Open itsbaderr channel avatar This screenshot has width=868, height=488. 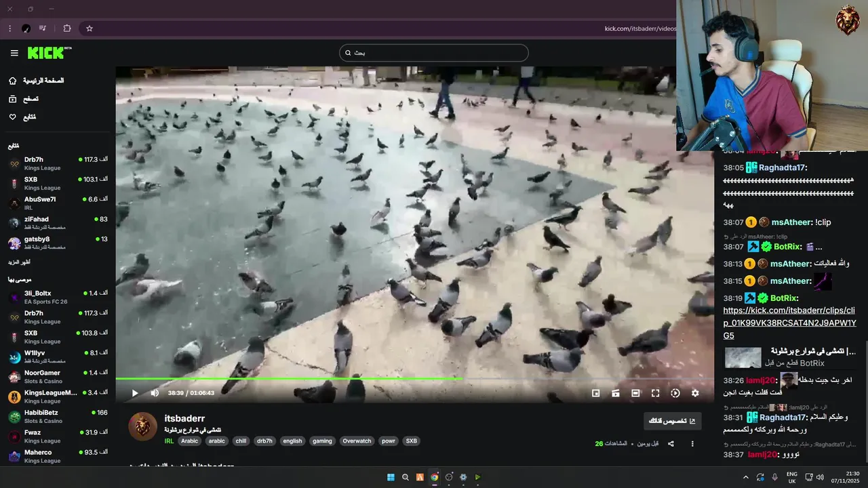[x=143, y=426]
